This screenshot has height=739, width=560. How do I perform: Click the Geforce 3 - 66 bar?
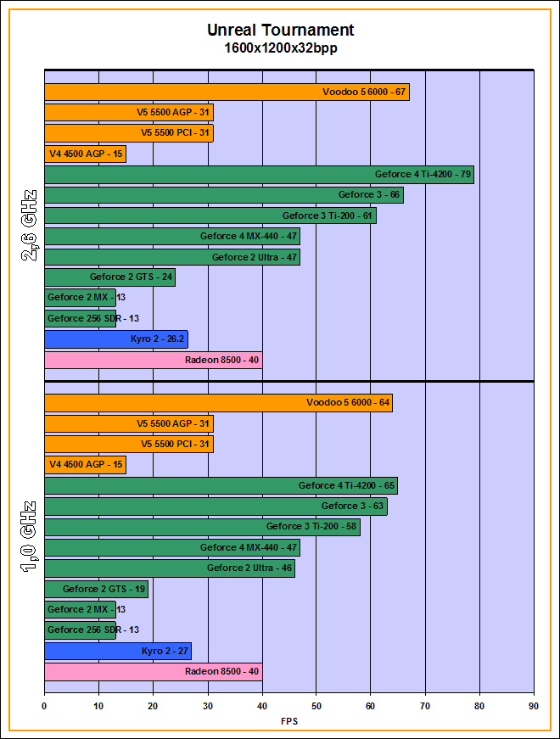tap(223, 195)
